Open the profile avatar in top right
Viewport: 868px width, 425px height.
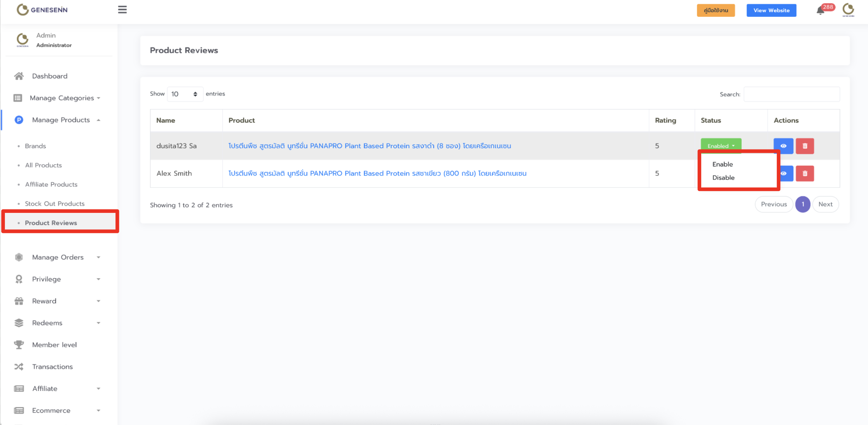pos(848,10)
